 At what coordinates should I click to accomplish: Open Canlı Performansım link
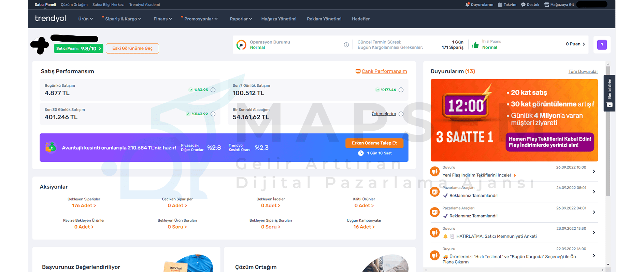384,71
